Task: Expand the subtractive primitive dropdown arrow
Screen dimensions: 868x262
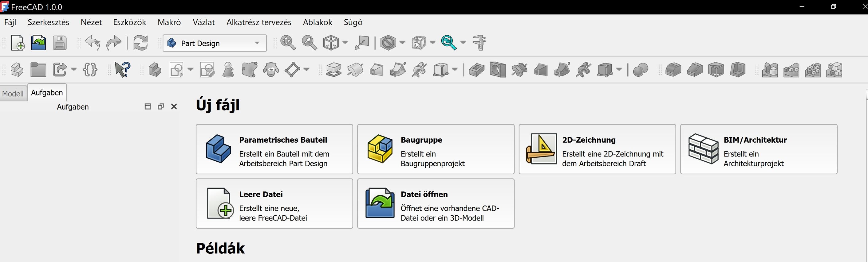Action: coord(619,70)
